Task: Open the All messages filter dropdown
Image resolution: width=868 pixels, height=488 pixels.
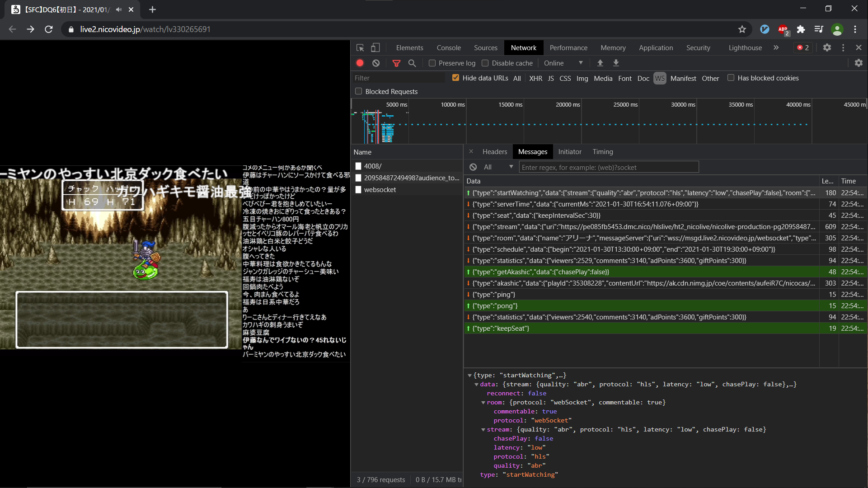Action: point(498,167)
